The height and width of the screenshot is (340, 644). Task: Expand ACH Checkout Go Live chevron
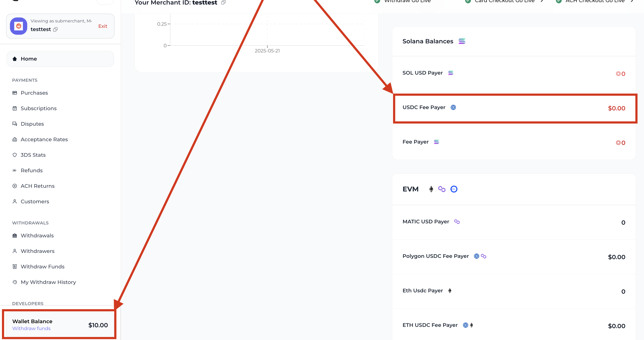coord(632,1)
